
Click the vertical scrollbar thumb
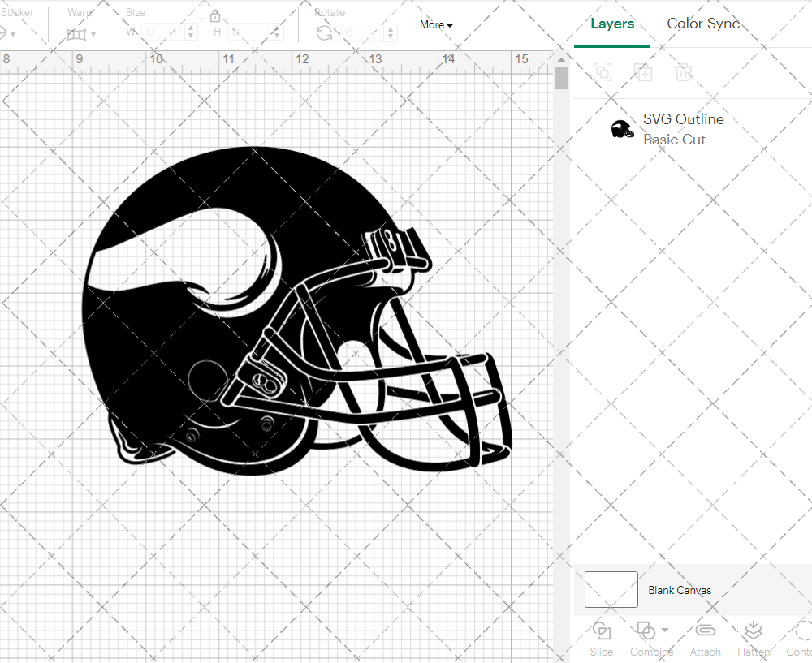click(561, 79)
